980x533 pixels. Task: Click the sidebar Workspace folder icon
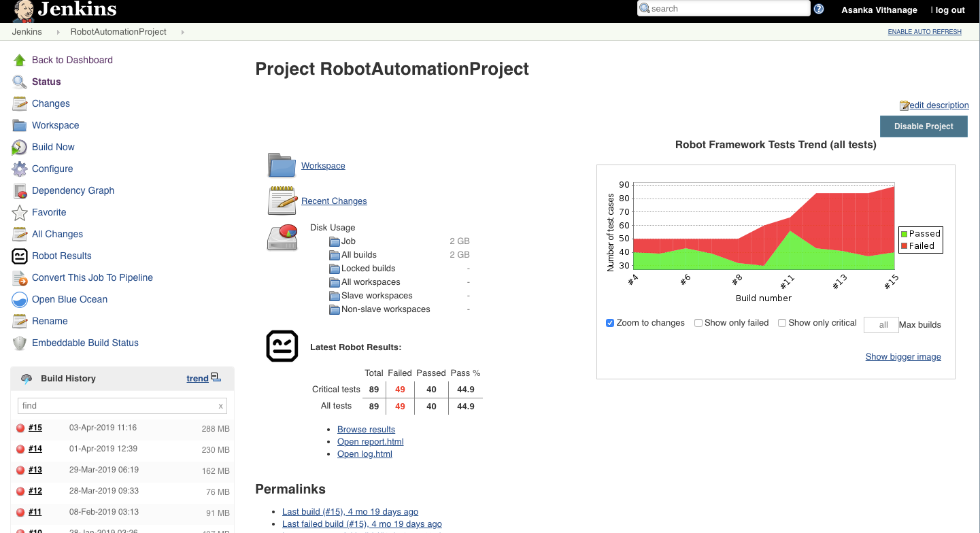(x=20, y=125)
